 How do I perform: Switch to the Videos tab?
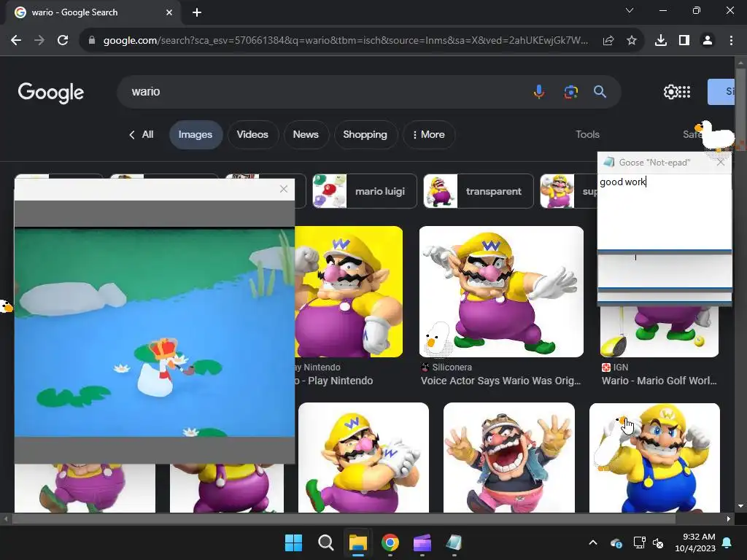(x=252, y=135)
